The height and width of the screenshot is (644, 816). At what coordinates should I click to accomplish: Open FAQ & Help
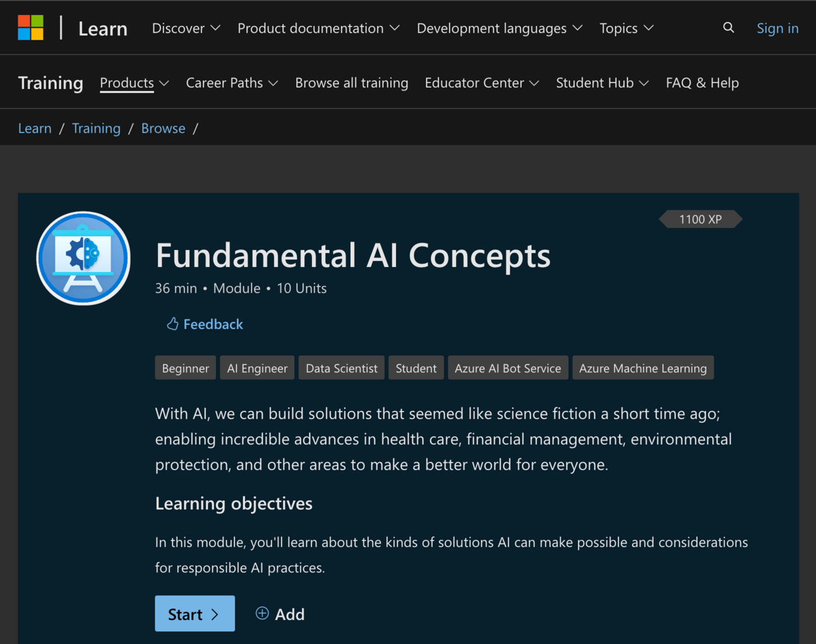tap(702, 83)
